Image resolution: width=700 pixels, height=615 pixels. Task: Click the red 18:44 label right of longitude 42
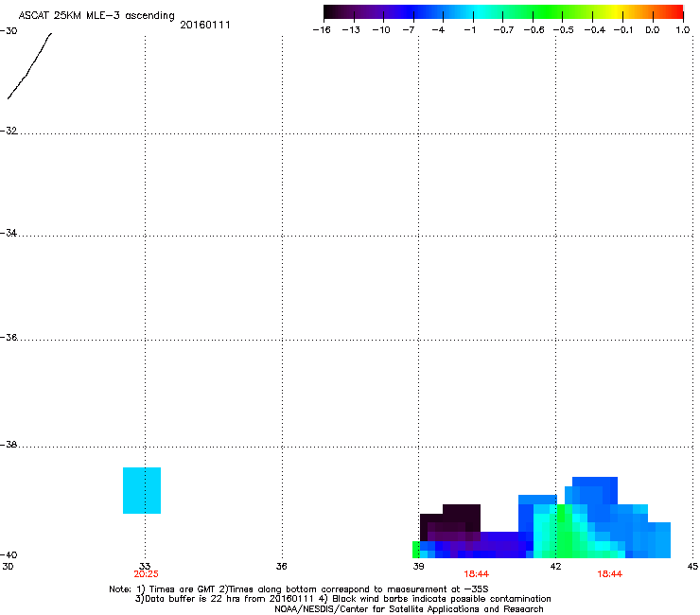610,574
